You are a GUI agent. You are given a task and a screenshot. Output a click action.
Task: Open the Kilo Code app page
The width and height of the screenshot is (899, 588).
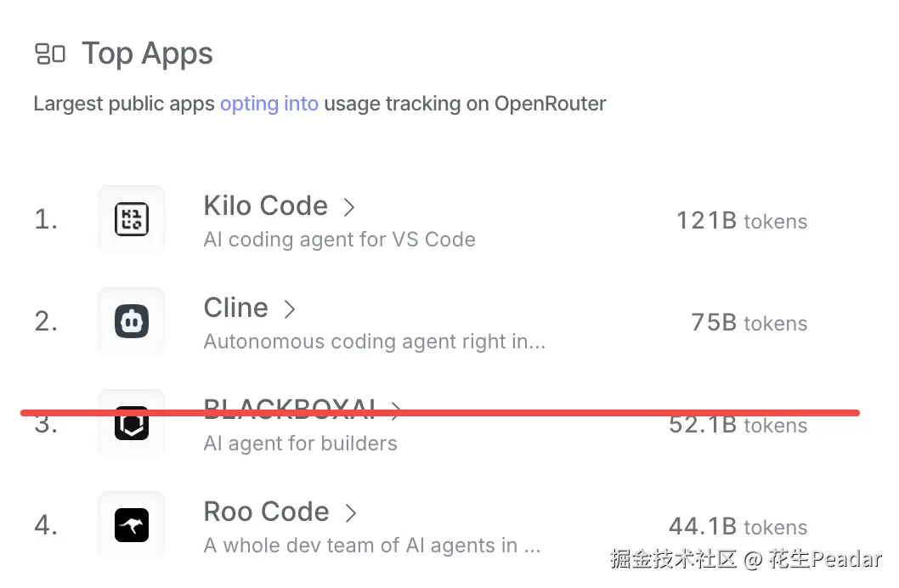click(265, 205)
